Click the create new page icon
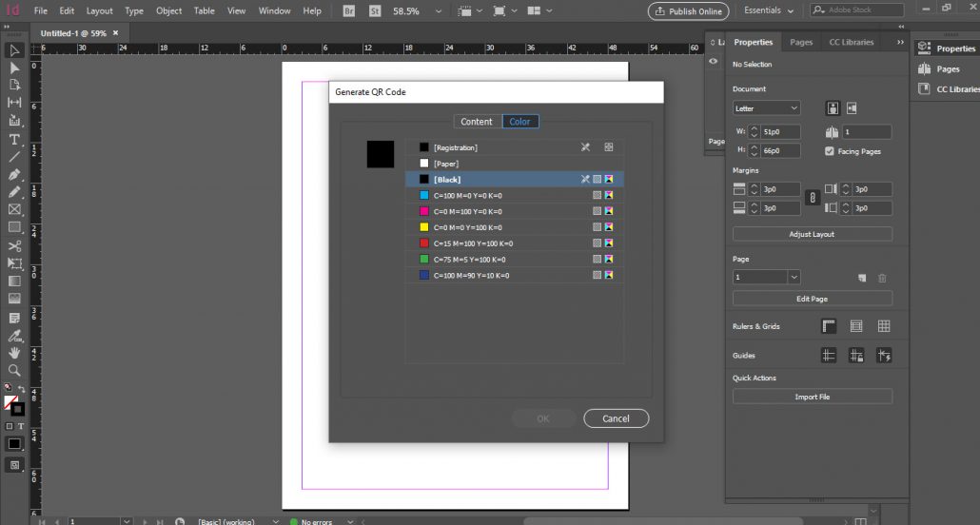 (x=862, y=278)
